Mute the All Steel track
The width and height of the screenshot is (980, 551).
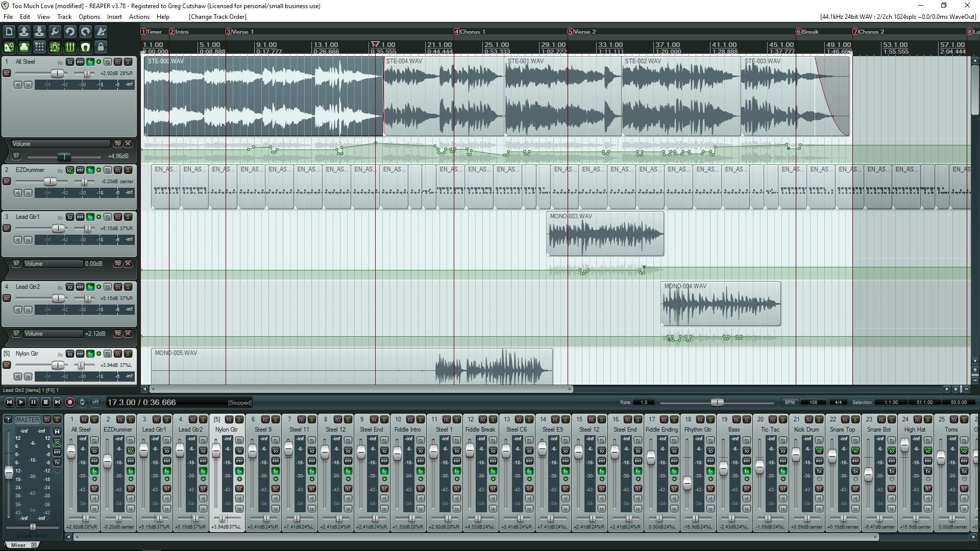pyautogui.click(x=118, y=62)
